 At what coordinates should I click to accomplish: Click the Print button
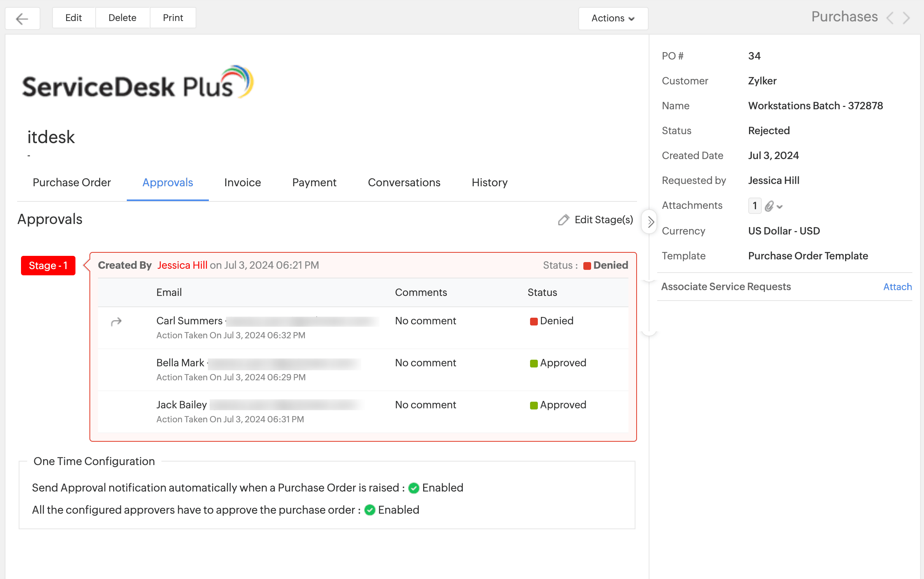(x=173, y=18)
